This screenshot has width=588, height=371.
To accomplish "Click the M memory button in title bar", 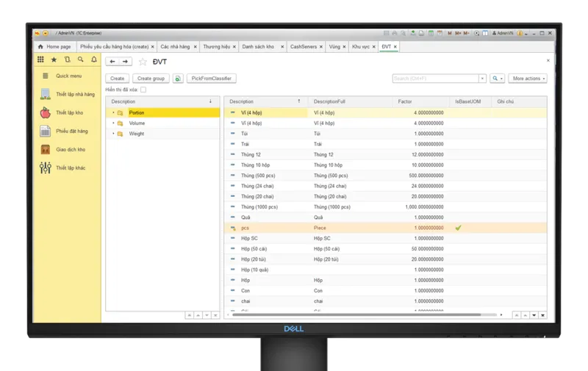I will [450, 33].
